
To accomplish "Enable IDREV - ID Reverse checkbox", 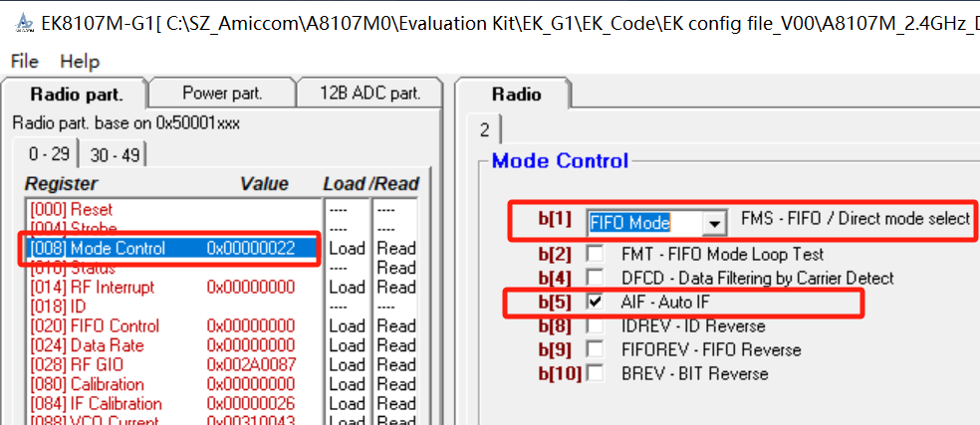I will [595, 326].
